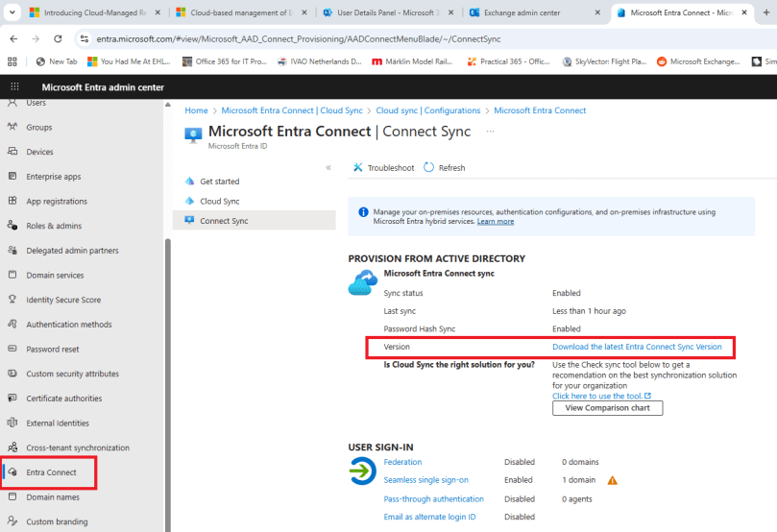
Task: Collapse the blade menu with double chevron
Action: pos(328,167)
